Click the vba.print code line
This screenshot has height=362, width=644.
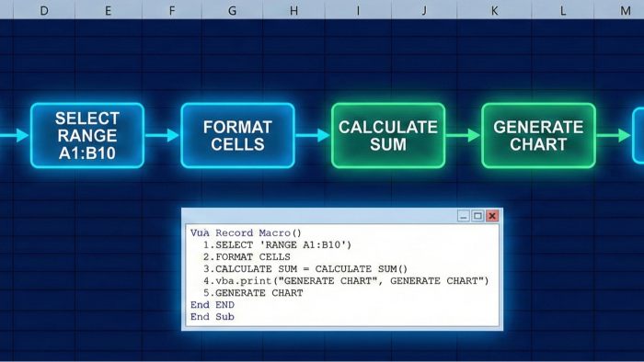(x=346, y=281)
